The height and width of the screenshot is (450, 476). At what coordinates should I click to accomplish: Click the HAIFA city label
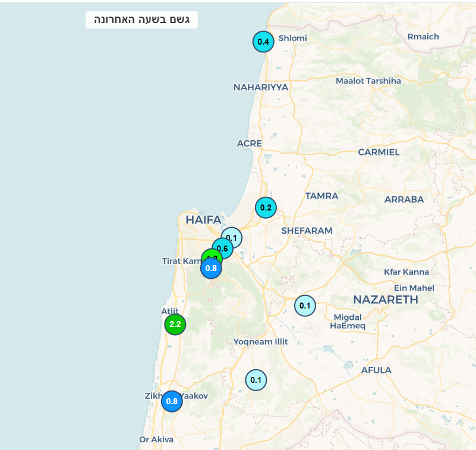[203, 220]
